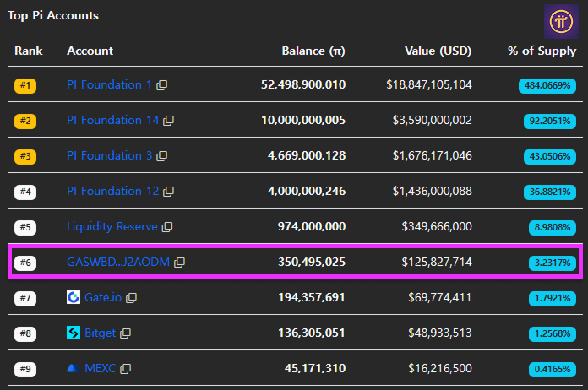Click the Balance (π) column header
The height and width of the screenshot is (390, 588).
(313, 51)
